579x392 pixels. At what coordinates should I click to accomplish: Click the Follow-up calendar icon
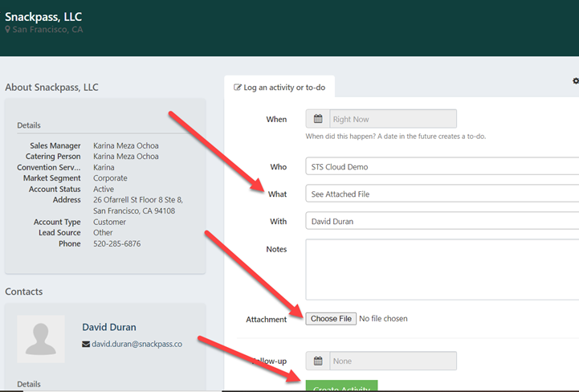point(318,361)
